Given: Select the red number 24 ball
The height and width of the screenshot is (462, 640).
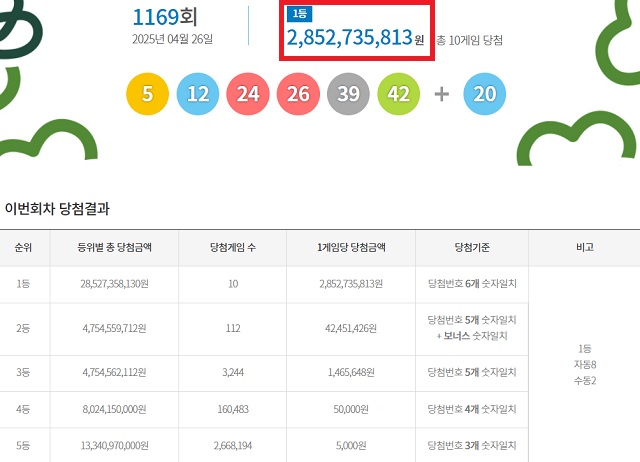Looking at the screenshot, I should (248, 95).
